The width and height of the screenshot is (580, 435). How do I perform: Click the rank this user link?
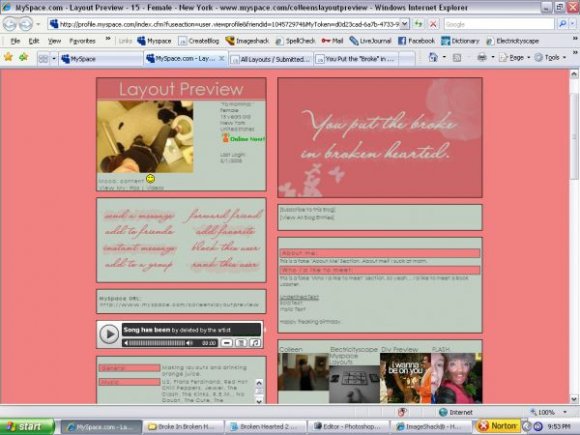tap(225, 264)
